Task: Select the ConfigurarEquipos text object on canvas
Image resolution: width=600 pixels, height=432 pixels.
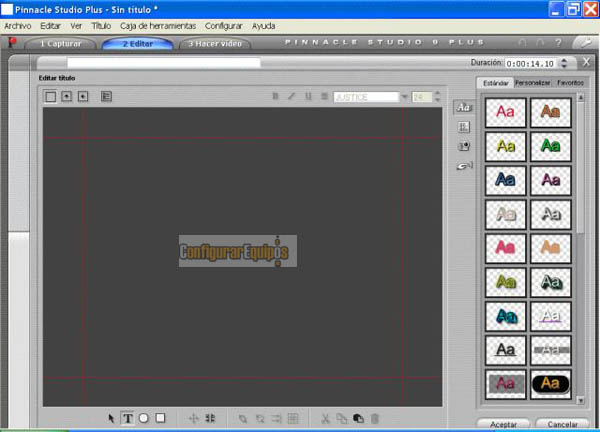Action: [x=238, y=251]
